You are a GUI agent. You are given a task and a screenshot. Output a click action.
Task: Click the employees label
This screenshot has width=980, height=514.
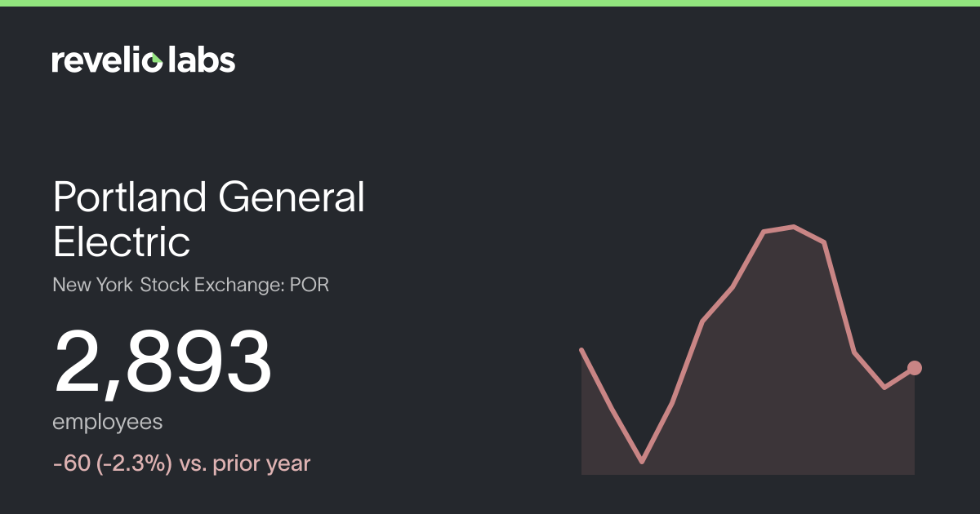coord(107,423)
